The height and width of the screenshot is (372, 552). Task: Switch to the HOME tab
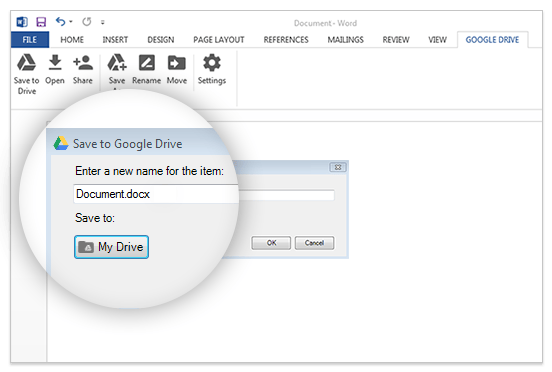[x=72, y=40]
